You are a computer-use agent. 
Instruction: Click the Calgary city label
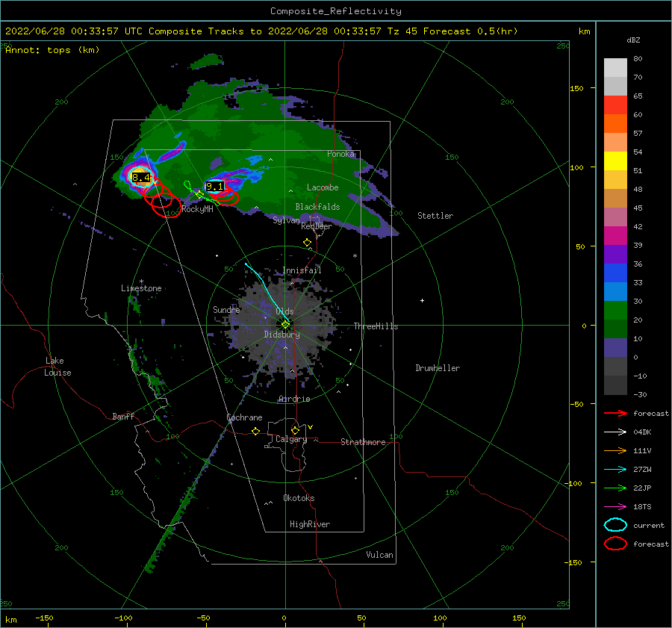coord(291,439)
